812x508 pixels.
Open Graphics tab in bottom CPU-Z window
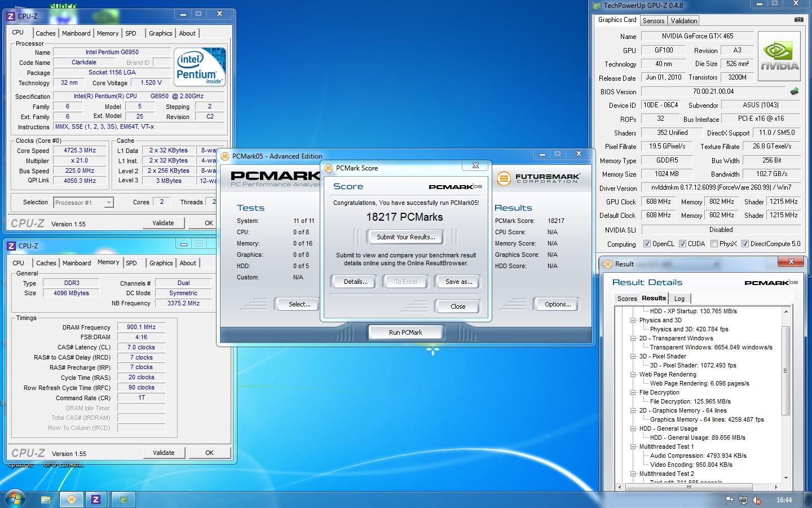click(161, 263)
